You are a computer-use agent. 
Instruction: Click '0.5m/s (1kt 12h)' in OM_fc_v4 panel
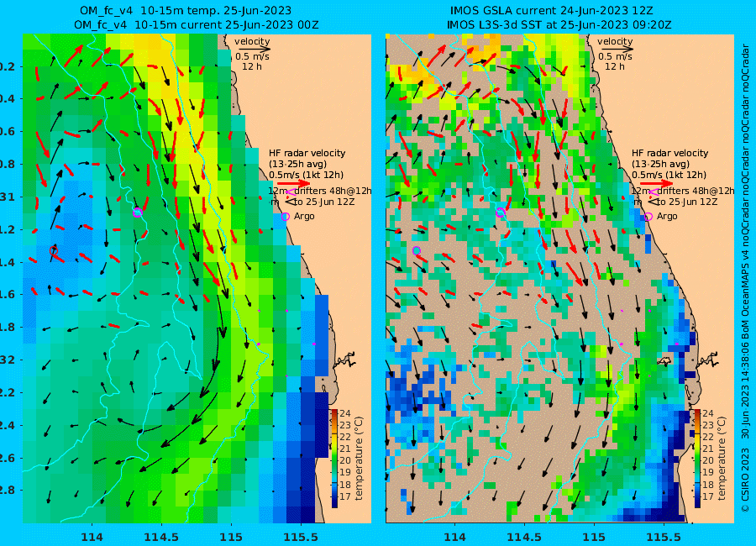(306, 175)
